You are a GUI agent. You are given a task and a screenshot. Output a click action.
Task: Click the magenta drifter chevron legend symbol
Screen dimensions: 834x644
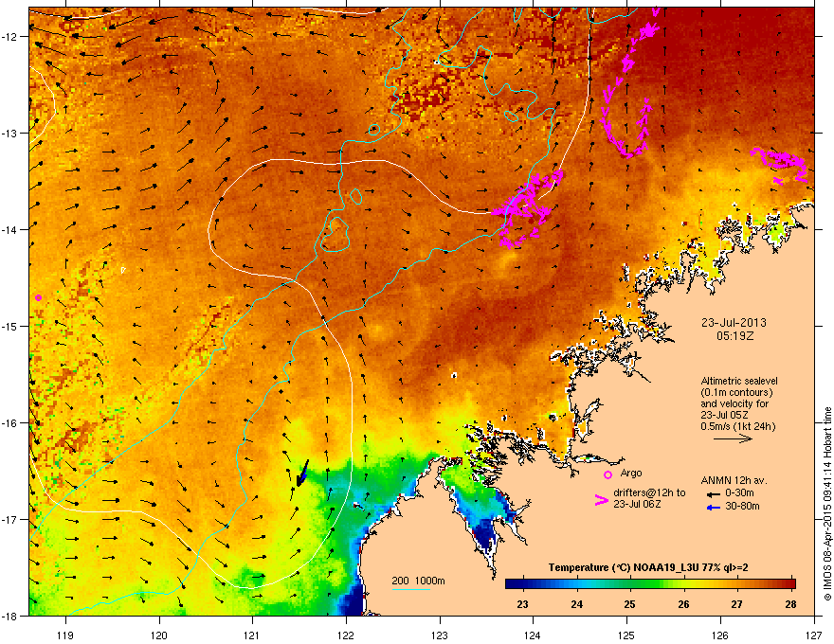coord(601,500)
